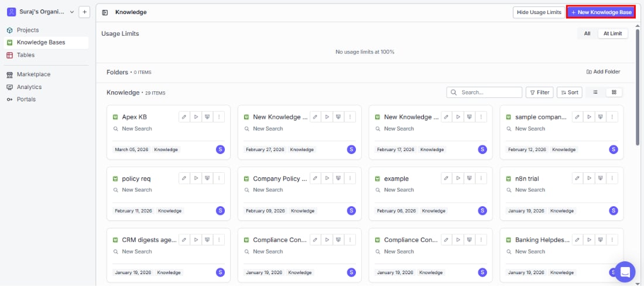Open the example card title
The width and height of the screenshot is (644, 287).
[396, 179]
